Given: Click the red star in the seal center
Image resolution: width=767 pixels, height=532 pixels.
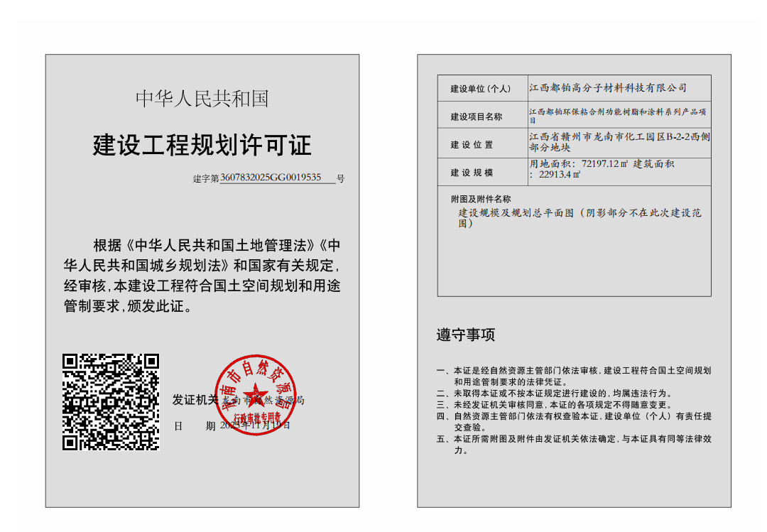Looking at the screenshot, I should (254, 395).
